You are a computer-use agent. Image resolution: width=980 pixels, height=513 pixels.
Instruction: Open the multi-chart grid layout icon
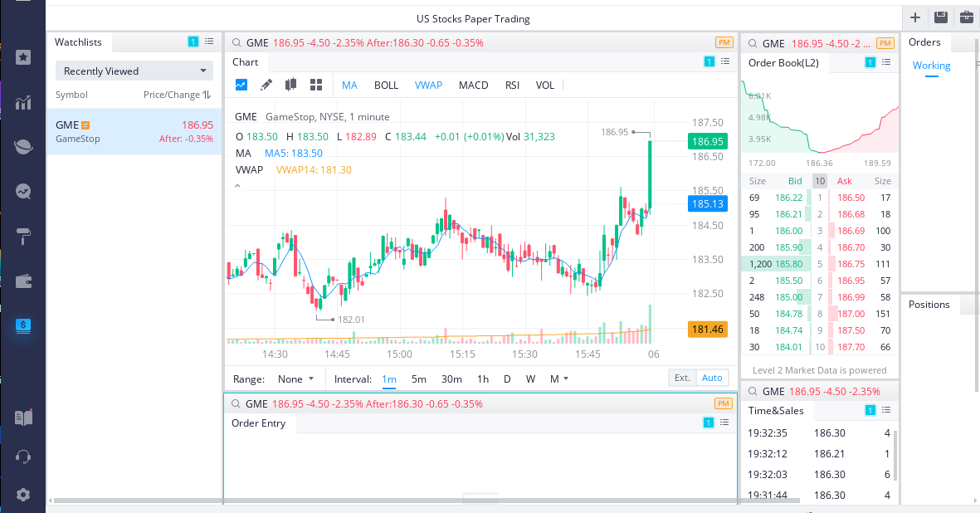point(316,85)
